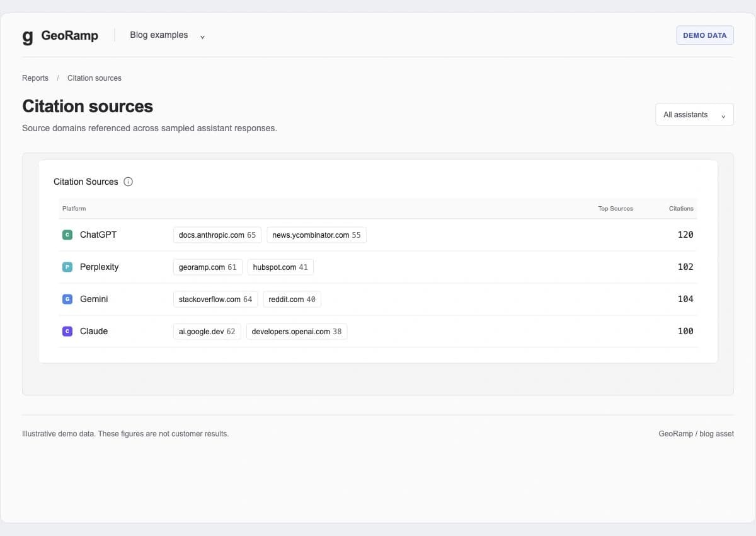This screenshot has width=756, height=536.
Task: Select the reddit.com source chip
Action: coord(292,300)
